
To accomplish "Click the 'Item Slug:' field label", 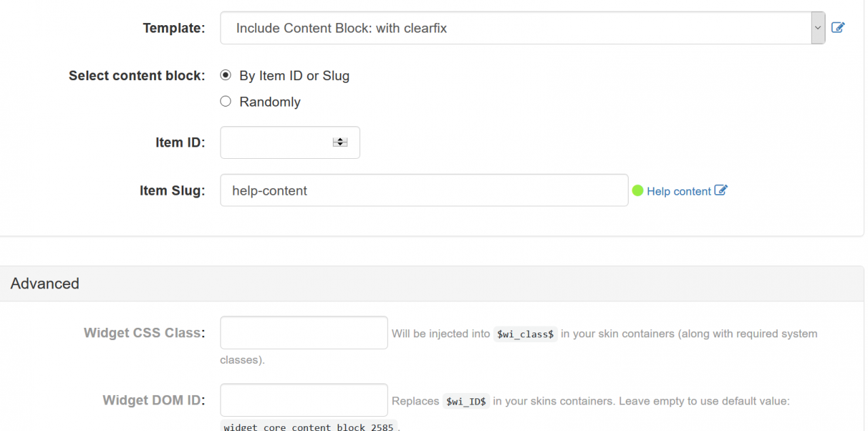I will pyautogui.click(x=172, y=191).
